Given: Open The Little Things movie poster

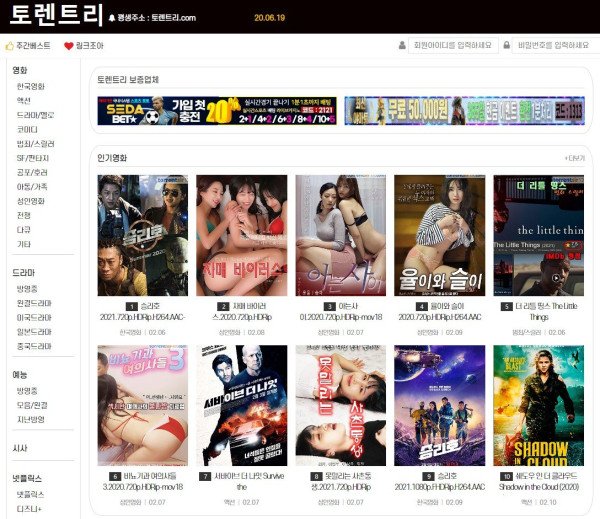Looking at the screenshot, I should point(538,235).
